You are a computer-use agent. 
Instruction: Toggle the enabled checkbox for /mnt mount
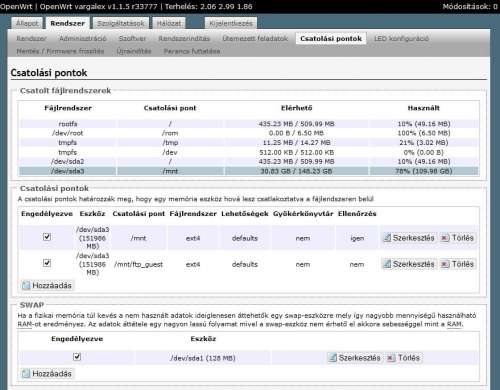click(x=47, y=237)
